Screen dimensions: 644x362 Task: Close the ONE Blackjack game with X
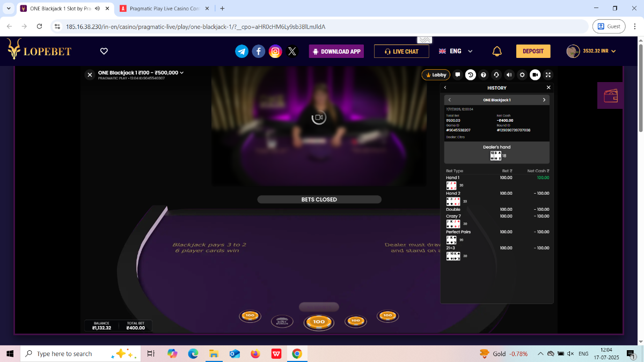pyautogui.click(x=90, y=75)
